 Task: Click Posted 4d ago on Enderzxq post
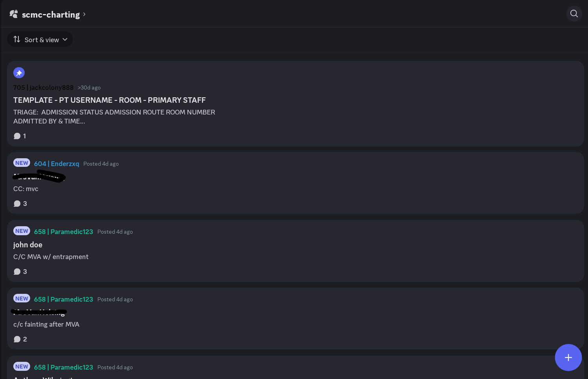click(x=101, y=164)
